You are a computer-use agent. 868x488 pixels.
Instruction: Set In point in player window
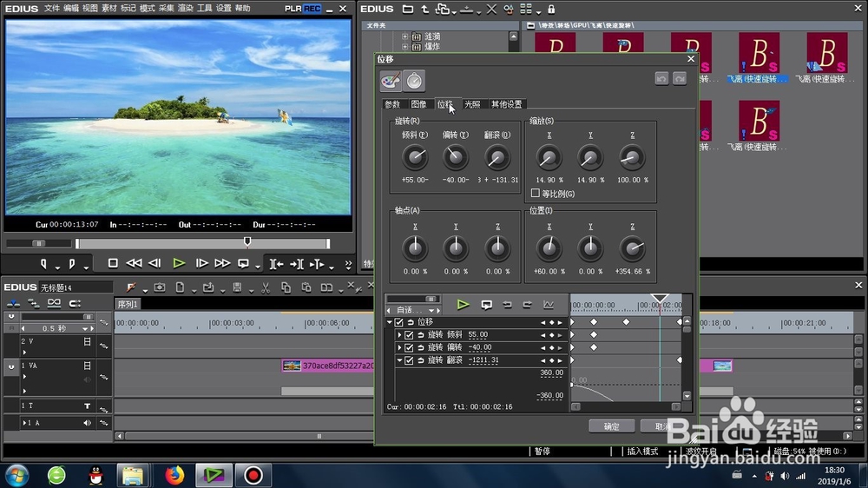point(43,264)
